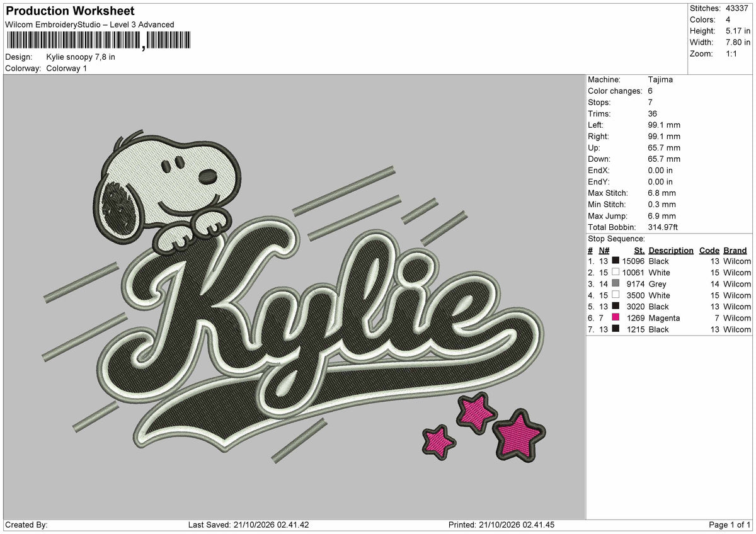This screenshot has height=534, width=756.
Task: Click stitch count 1215 in stop 7
Action: 635,329
